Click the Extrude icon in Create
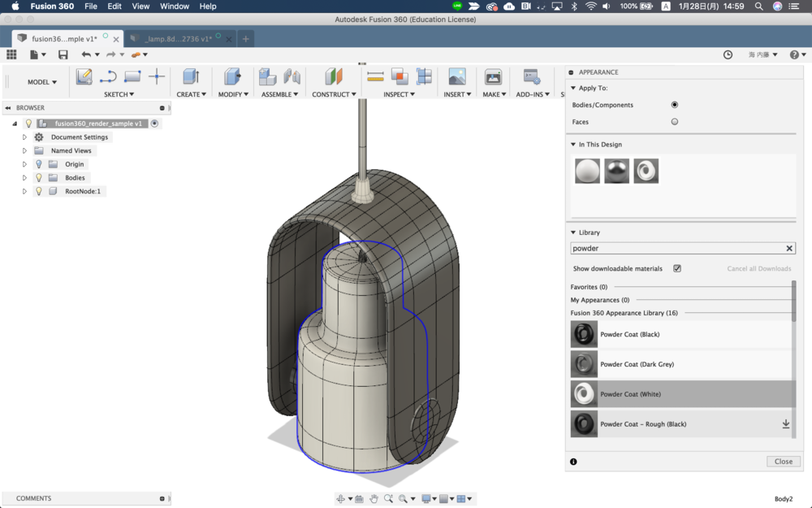This screenshot has height=508, width=812. [191, 76]
